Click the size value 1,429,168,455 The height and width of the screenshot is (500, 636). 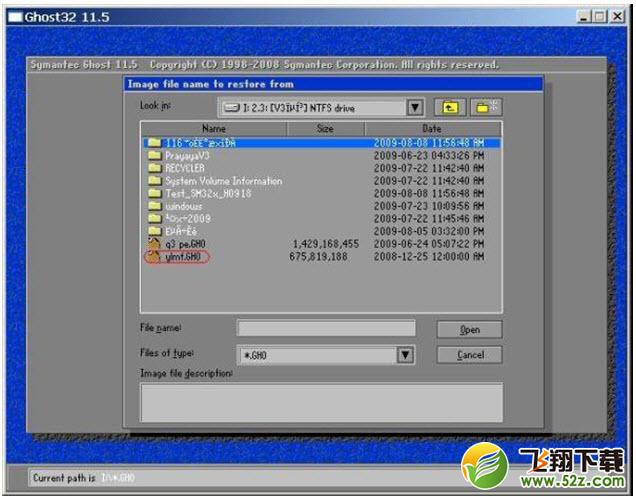326,244
